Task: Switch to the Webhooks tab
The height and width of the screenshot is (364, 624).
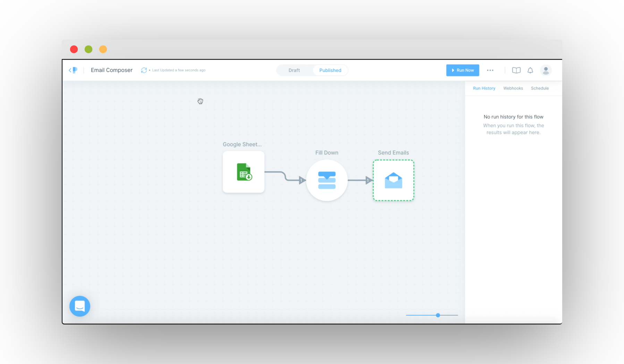Action: 513,88
